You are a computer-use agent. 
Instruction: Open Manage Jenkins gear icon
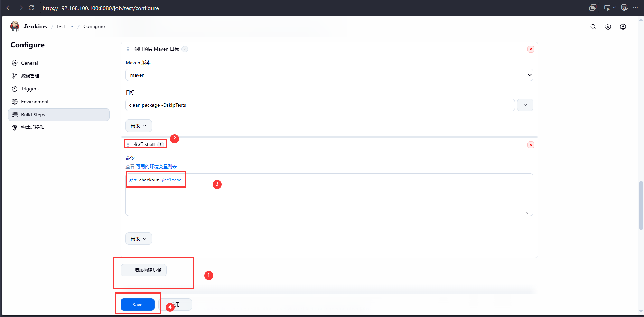(x=608, y=27)
